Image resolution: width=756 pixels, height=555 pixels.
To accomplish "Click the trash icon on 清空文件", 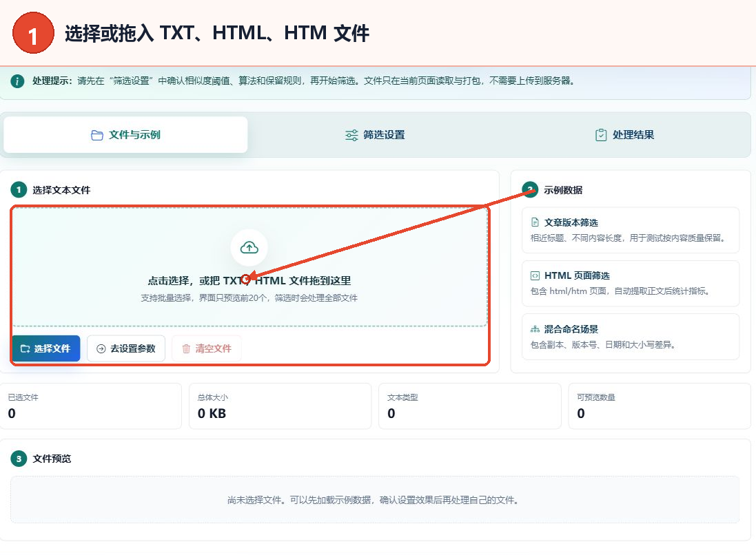I will (186, 349).
